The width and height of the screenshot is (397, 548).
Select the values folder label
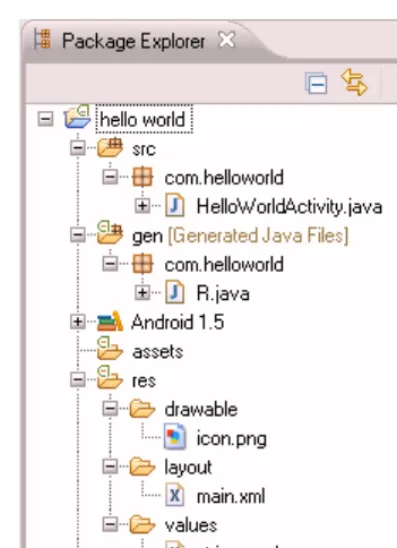pos(191,525)
